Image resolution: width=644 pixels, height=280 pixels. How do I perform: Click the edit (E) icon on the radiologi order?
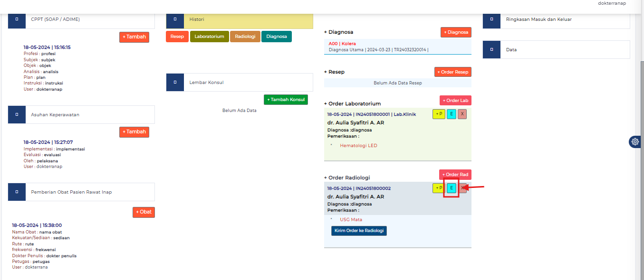(x=451, y=188)
